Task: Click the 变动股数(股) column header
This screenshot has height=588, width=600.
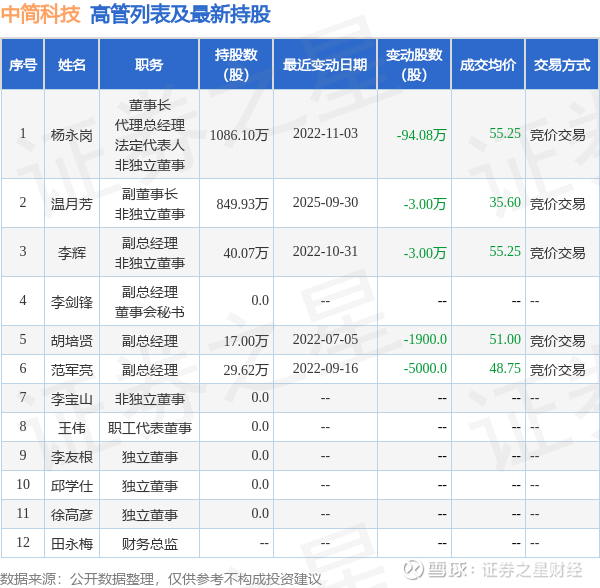Action: 414,64
